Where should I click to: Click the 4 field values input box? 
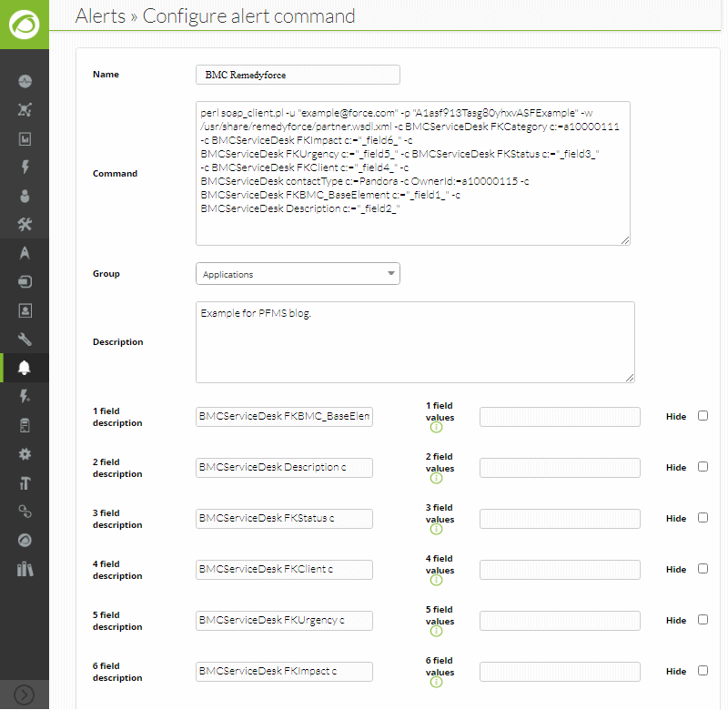[560, 570]
